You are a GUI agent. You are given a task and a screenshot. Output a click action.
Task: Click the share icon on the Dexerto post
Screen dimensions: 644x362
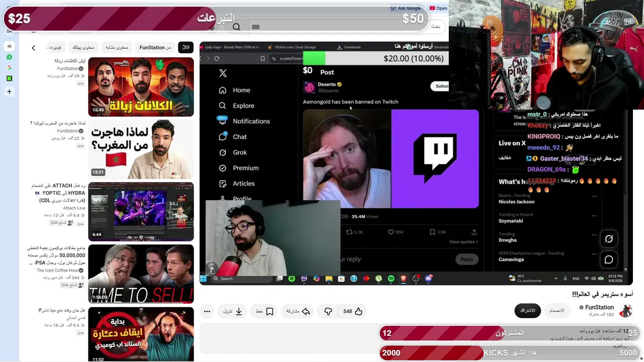[474, 232]
